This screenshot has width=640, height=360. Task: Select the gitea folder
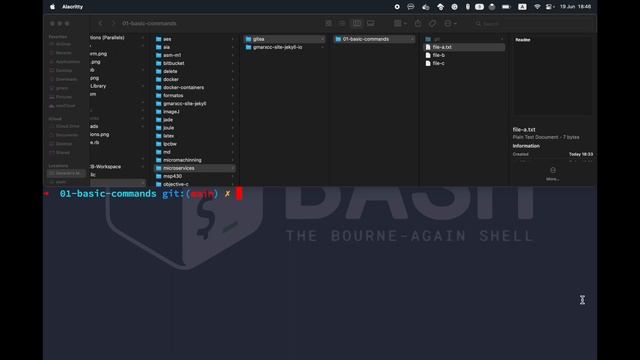[284, 39]
